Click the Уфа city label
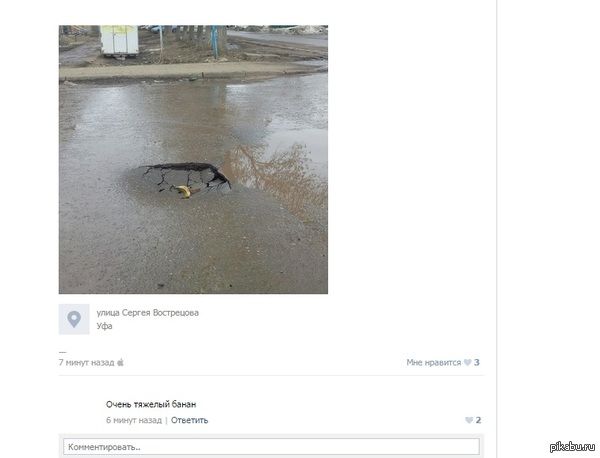This screenshot has width=600, height=458. click(x=104, y=326)
